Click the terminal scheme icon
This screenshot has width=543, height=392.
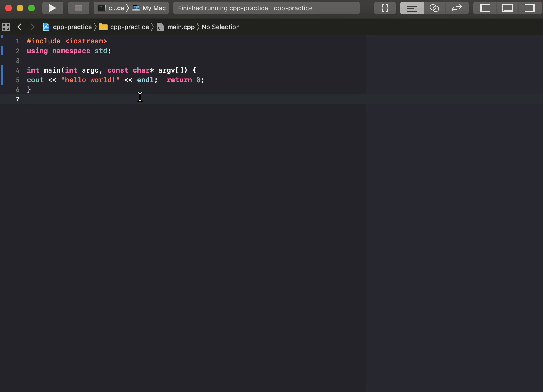(102, 8)
